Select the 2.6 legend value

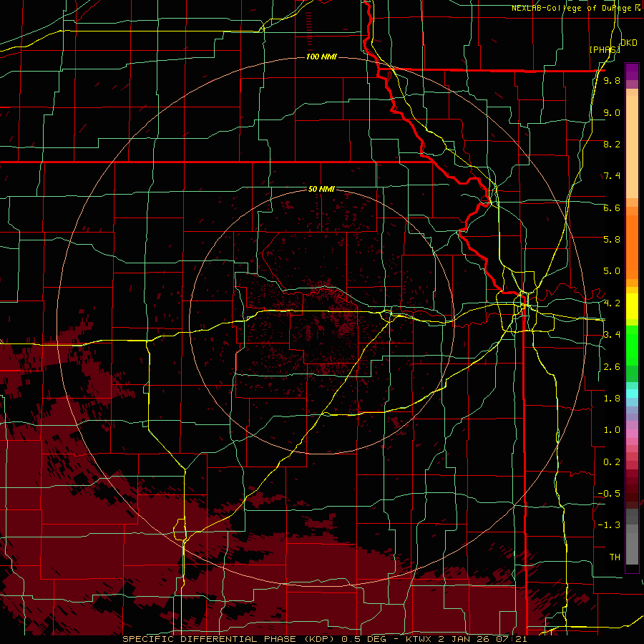612,367
